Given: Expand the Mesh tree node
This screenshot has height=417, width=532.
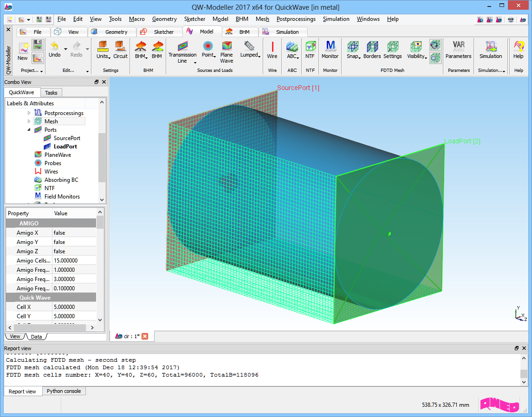Looking at the screenshot, I should [x=29, y=122].
